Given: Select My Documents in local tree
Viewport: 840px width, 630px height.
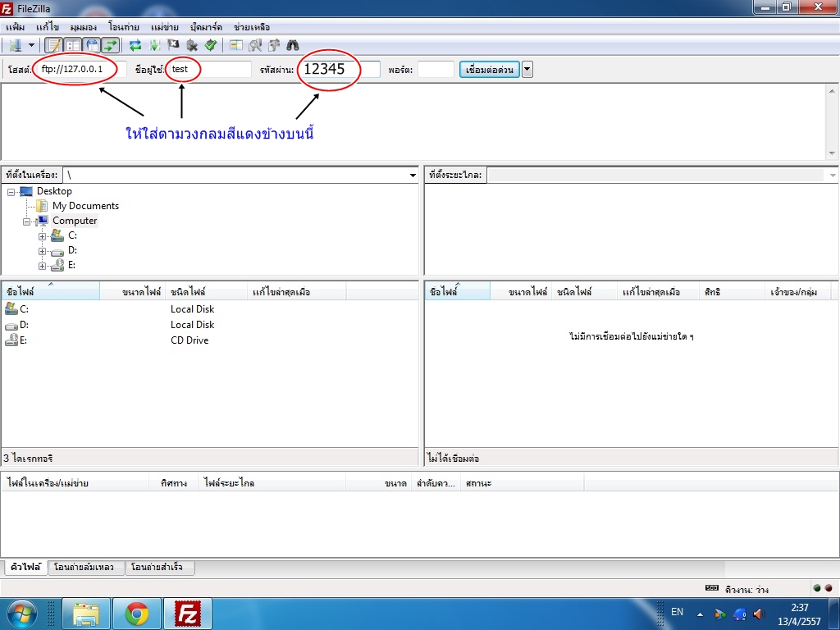Looking at the screenshot, I should [85, 206].
